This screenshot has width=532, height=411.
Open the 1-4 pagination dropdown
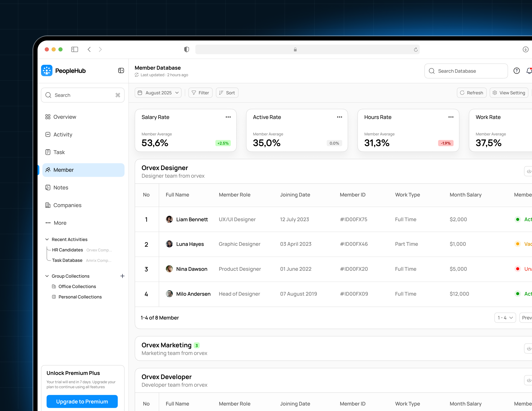pos(505,317)
